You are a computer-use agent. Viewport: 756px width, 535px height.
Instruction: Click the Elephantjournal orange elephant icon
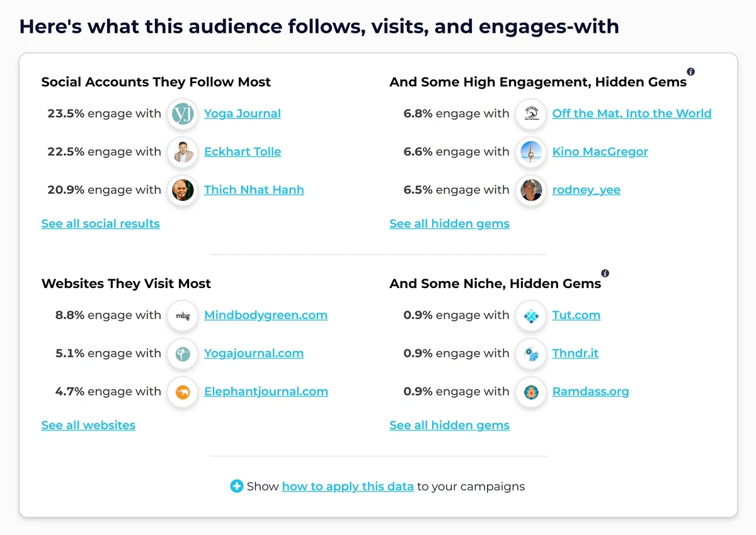click(x=183, y=391)
